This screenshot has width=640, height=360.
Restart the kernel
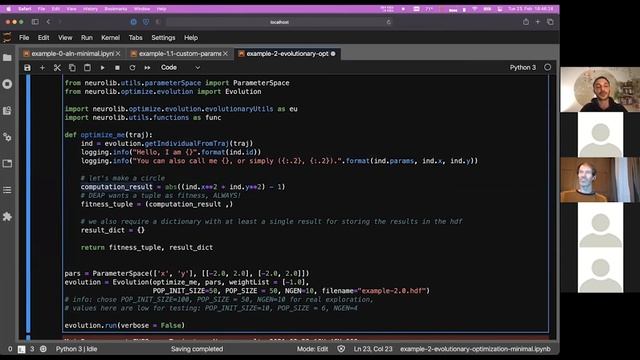[x=132, y=68]
